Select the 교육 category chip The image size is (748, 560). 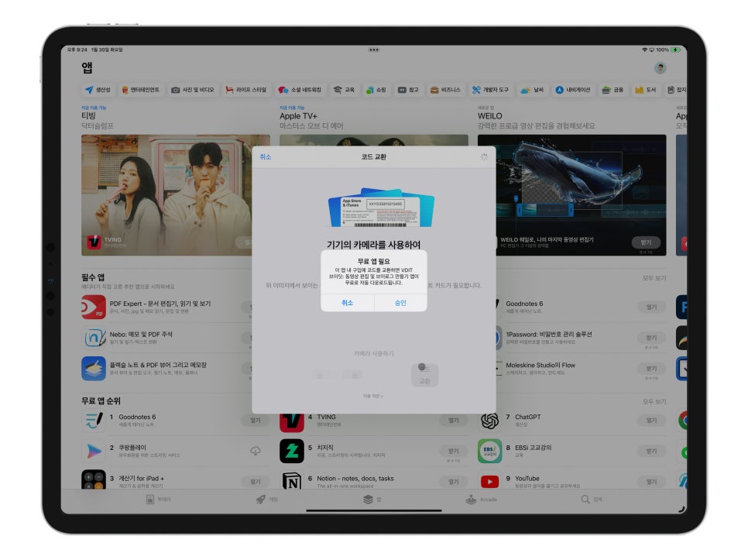[x=344, y=90]
